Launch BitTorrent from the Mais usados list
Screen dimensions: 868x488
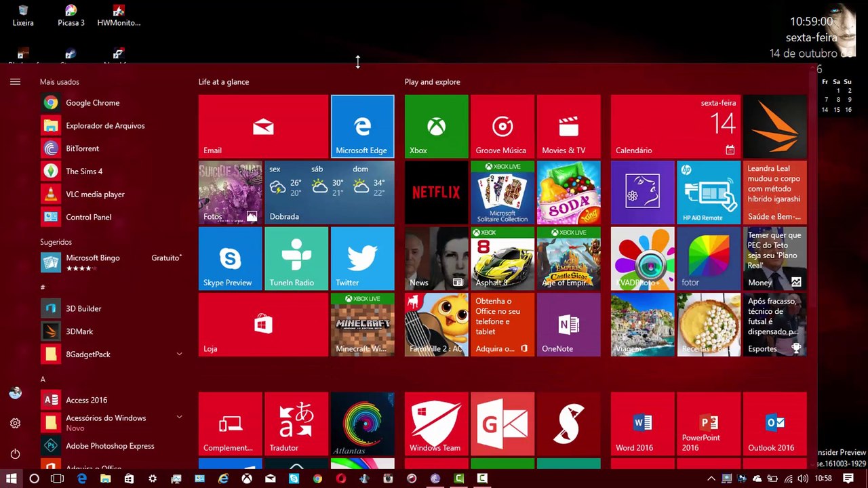pyautogui.click(x=112, y=148)
